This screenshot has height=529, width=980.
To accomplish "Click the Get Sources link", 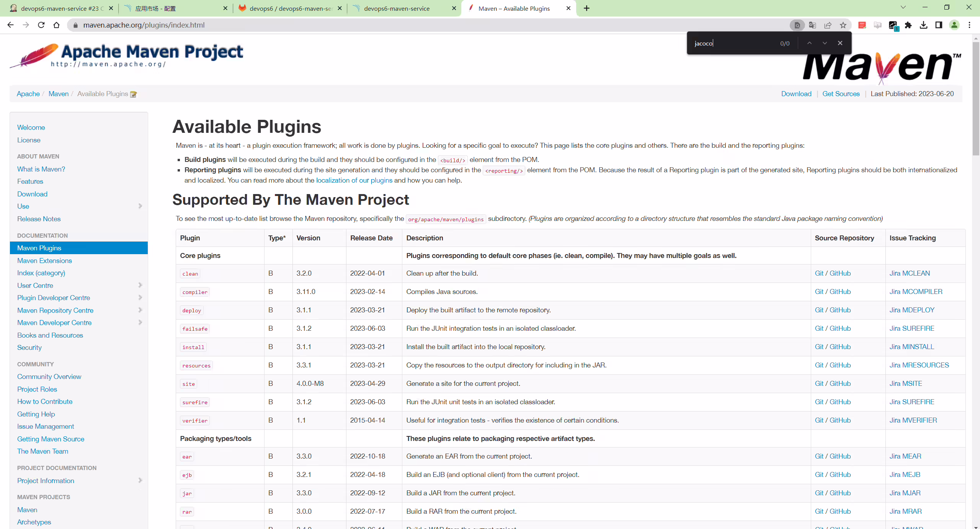I will pos(841,94).
